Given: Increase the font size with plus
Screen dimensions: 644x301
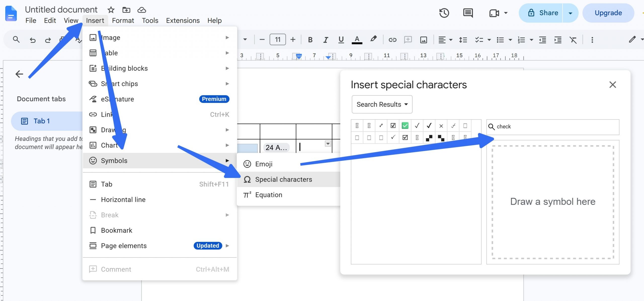Looking at the screenshot, I should coord(293,40).
